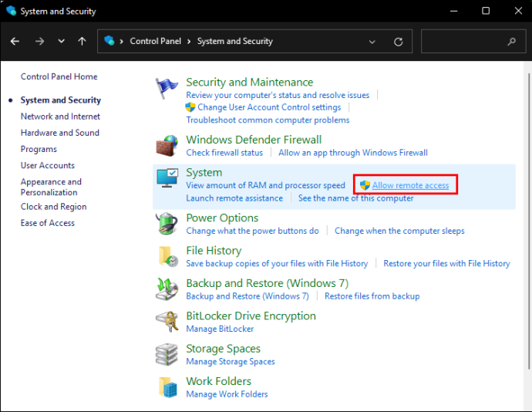Click Restore your files with File History
This screenshot has width=532, height=412.
[x=446, y=264]
